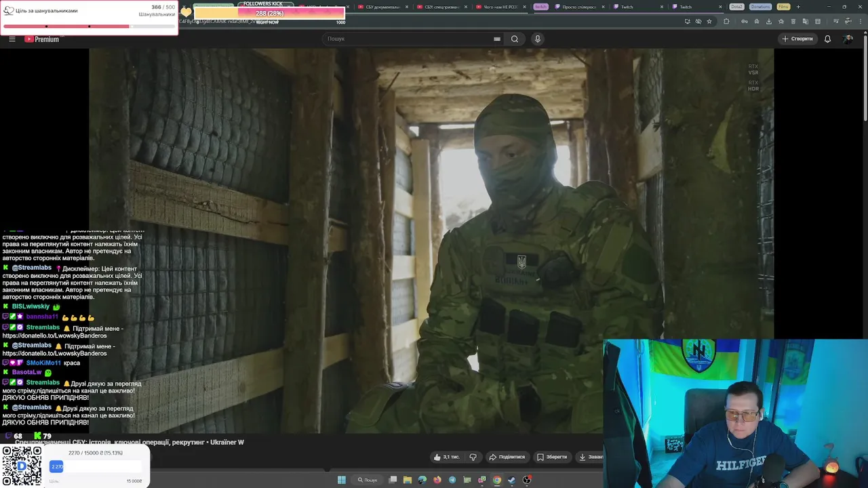868x488 pixels.
Task: Open the Extensions puzzle icon
Action: 726,21
